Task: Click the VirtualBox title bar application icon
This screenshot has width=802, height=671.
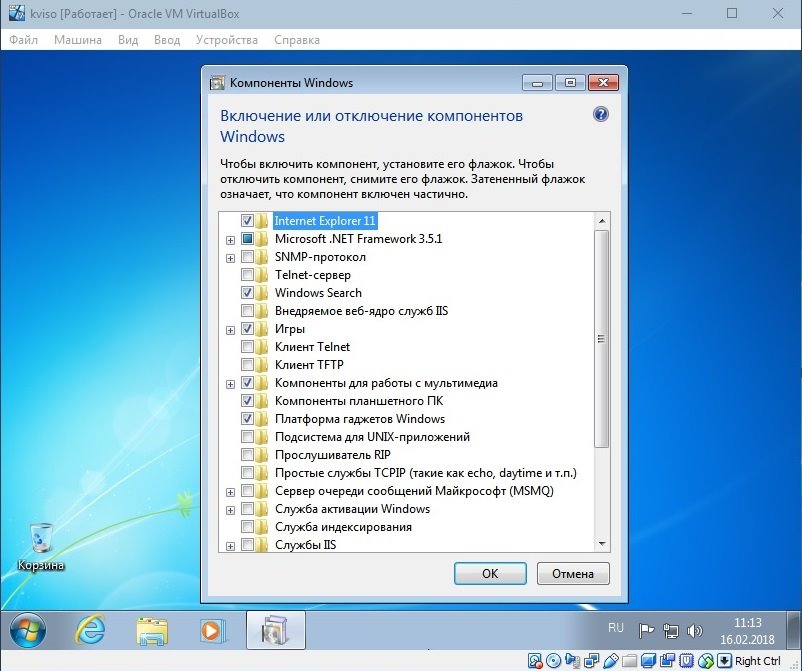Action: coord(16,13)
